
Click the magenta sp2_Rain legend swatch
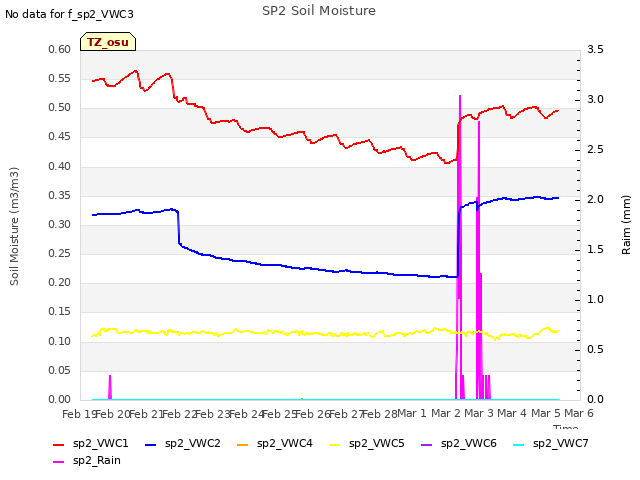59,462
